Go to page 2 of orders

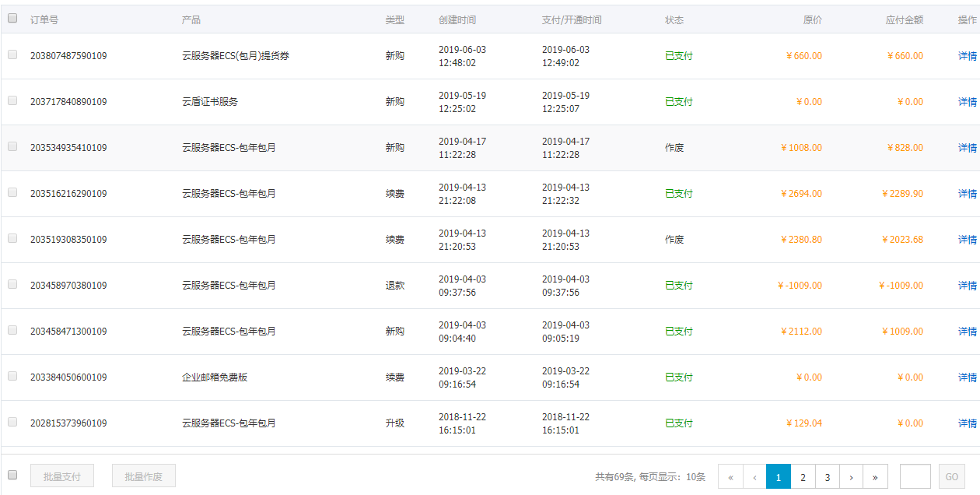click(803, 477)
